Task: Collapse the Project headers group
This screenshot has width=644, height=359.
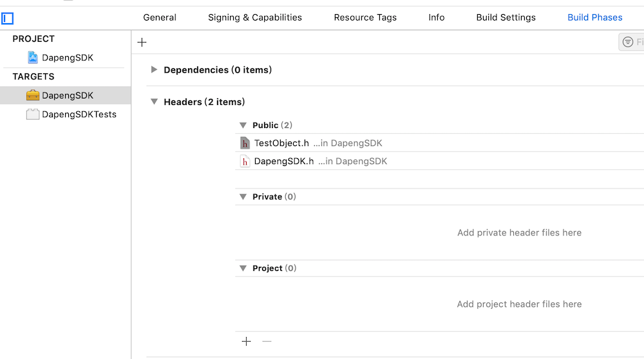Action: pyautogui.click(x=243, y=268)
